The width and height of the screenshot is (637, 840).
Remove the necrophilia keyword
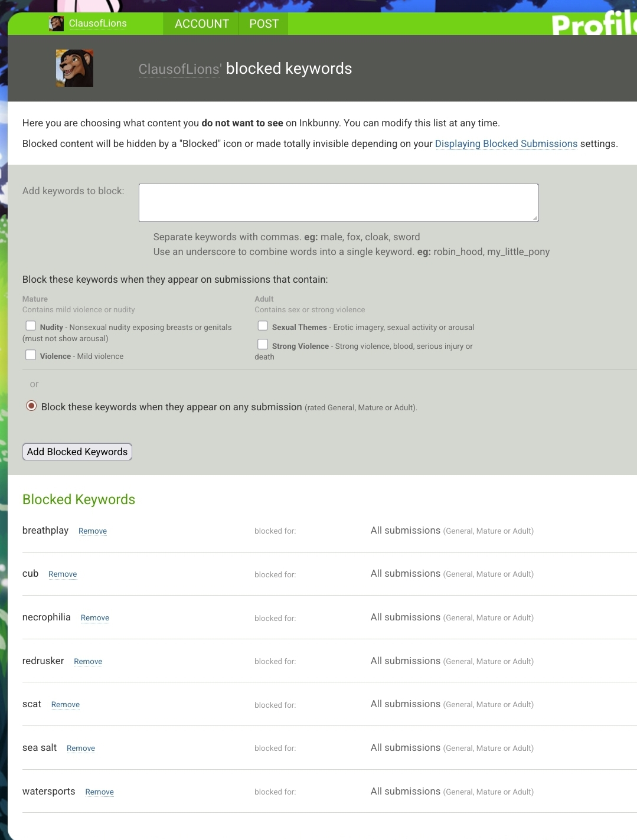[x=95, y=618]
